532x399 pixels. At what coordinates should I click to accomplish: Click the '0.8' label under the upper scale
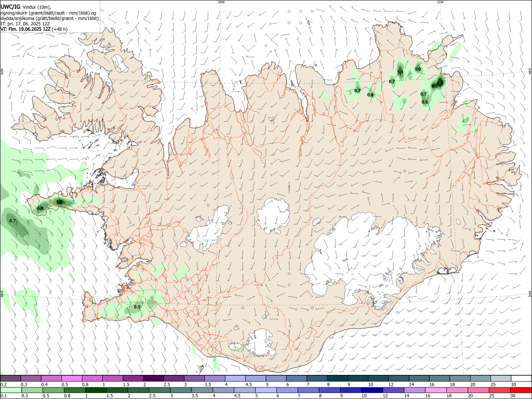(x=85, y=384)
